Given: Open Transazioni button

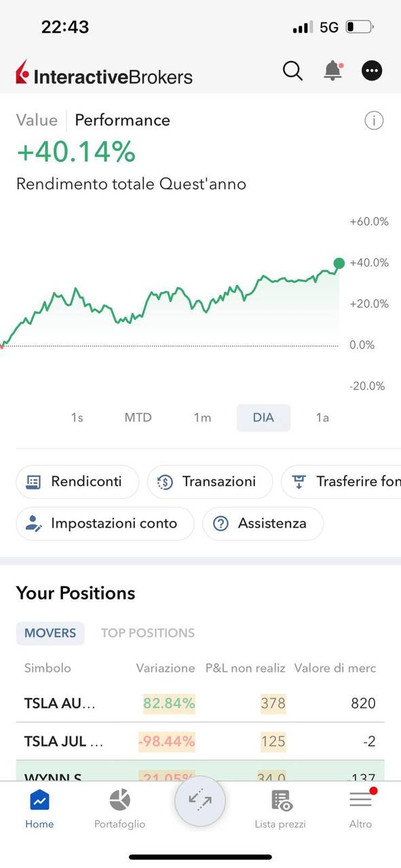Looking at the screenshot, I should coord(210,481).
